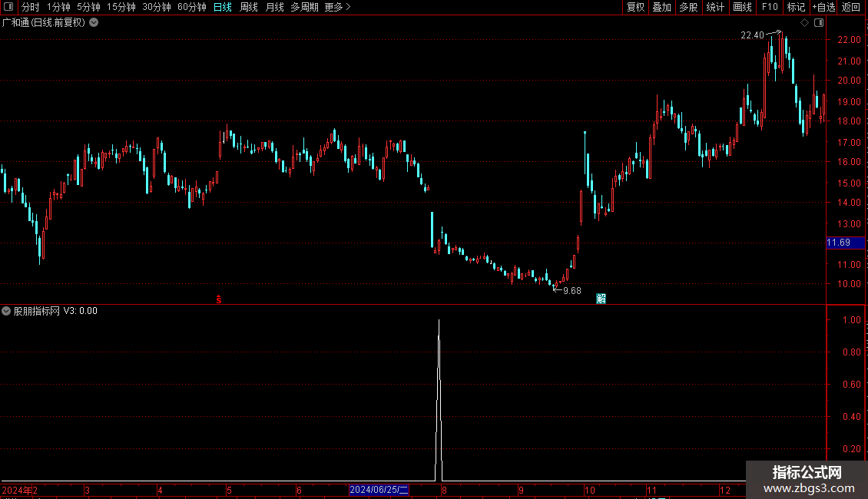Select the 1分钟 period
This screenshot has width=868, height=499.
click(x=58, y=7)
